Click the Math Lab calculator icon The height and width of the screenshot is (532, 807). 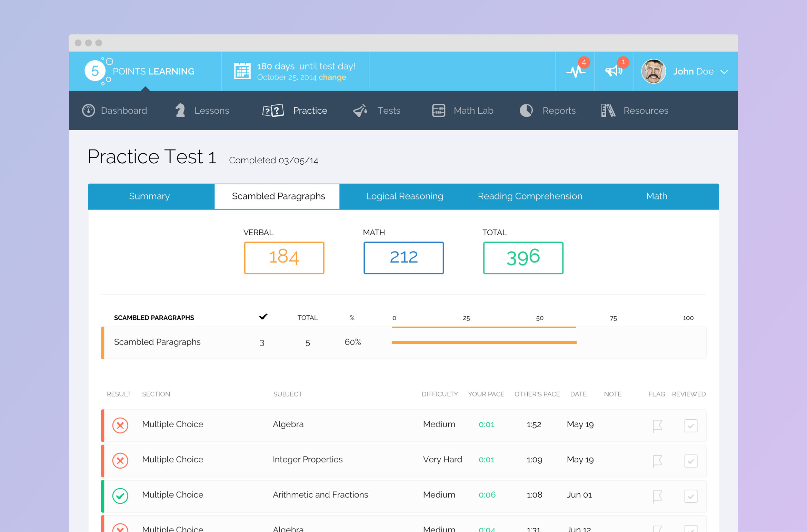[438, 111]
